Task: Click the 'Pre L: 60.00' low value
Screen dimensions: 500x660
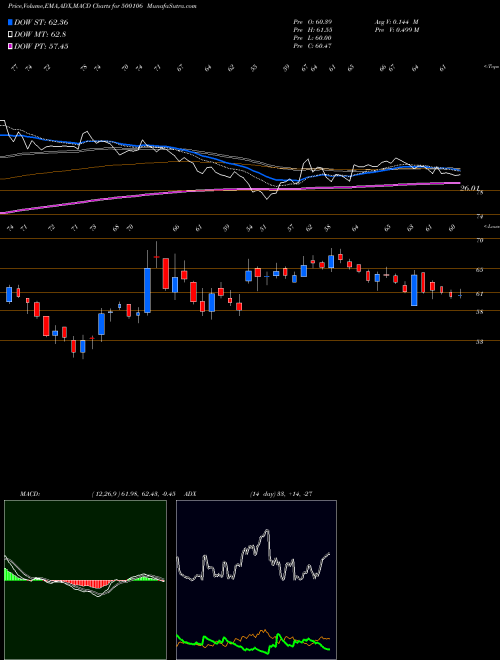Action: 313,37
